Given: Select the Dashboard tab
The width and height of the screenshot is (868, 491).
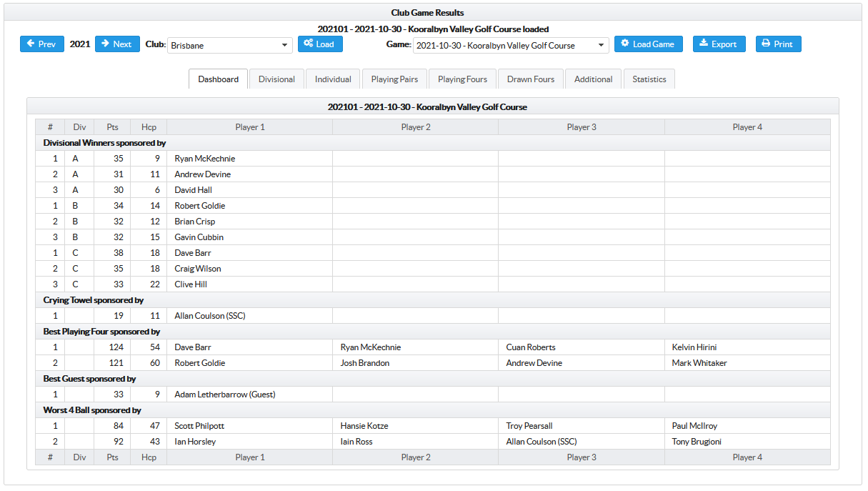Looking at the screenshot, I should 219,79.
